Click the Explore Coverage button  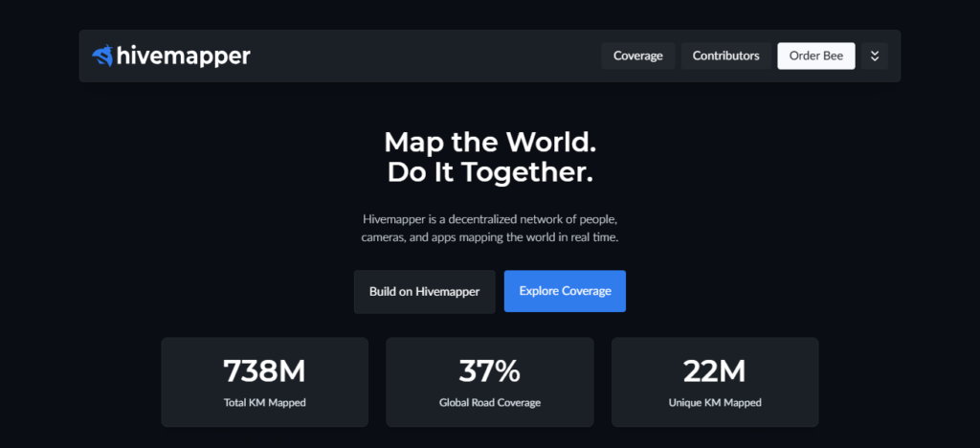565,291
